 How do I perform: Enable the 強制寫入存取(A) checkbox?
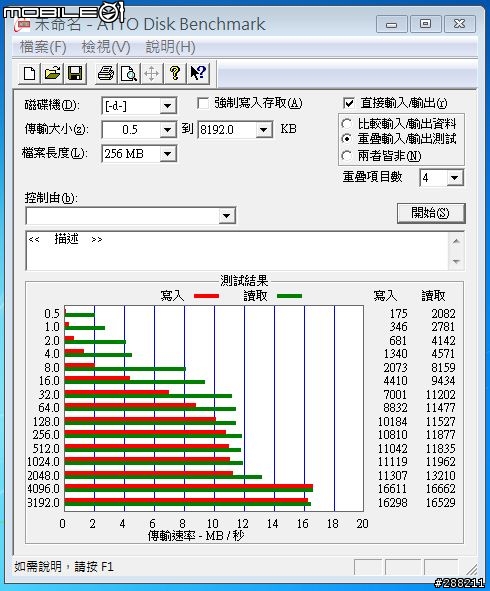tap(203, 103)
